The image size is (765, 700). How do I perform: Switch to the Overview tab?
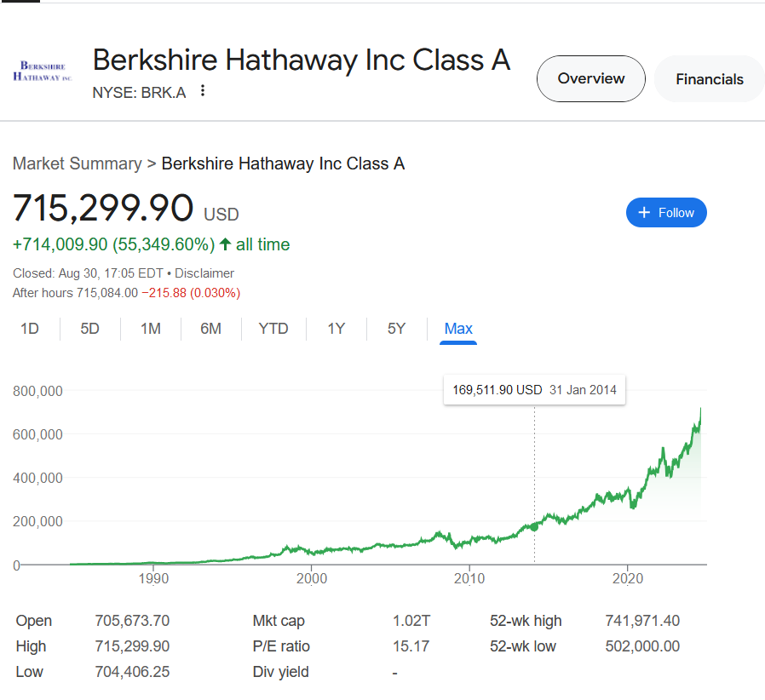pos(591,78)
